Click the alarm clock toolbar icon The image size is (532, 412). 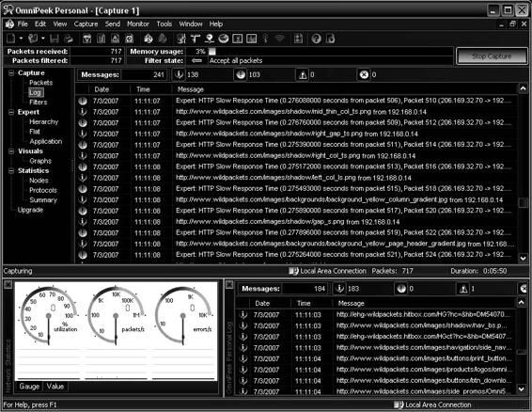(x=130, y=39)
